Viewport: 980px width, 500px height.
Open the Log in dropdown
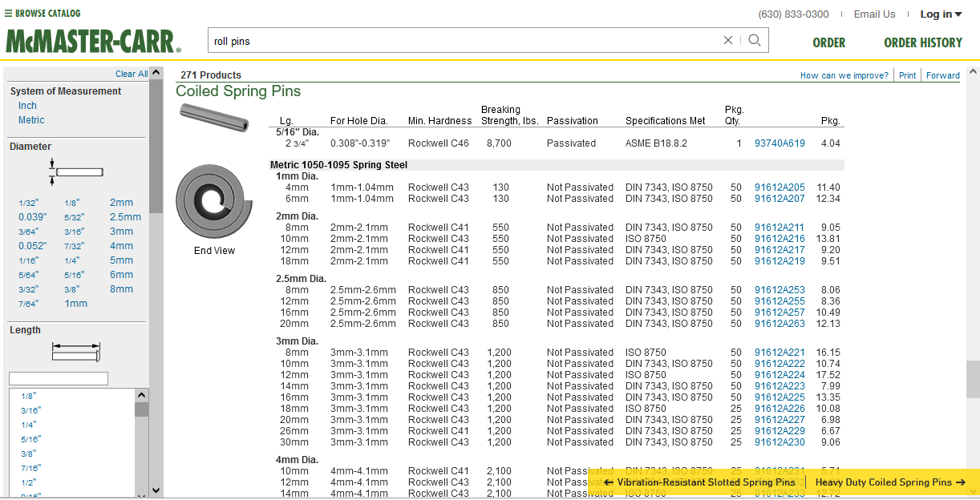click(x=941, y=14)
